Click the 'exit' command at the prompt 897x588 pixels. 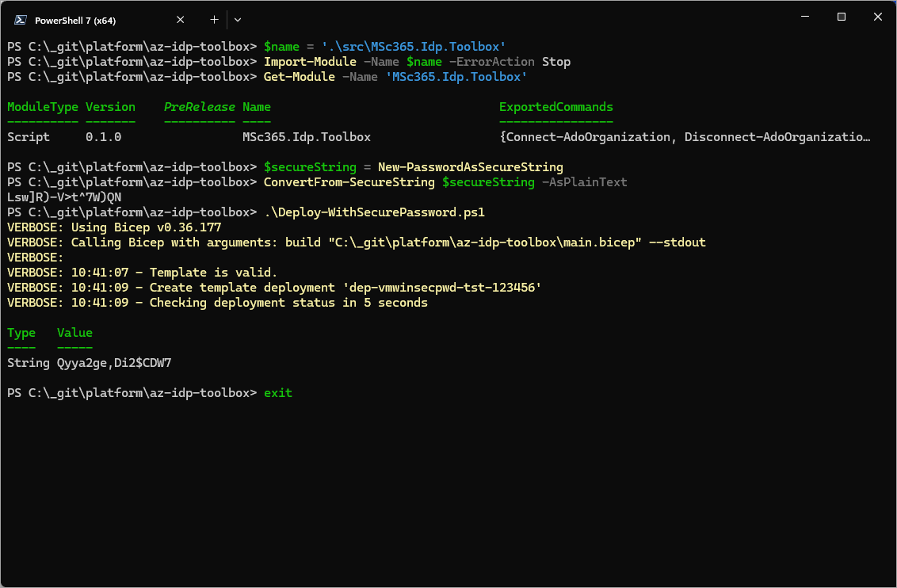tap(278, 393)
